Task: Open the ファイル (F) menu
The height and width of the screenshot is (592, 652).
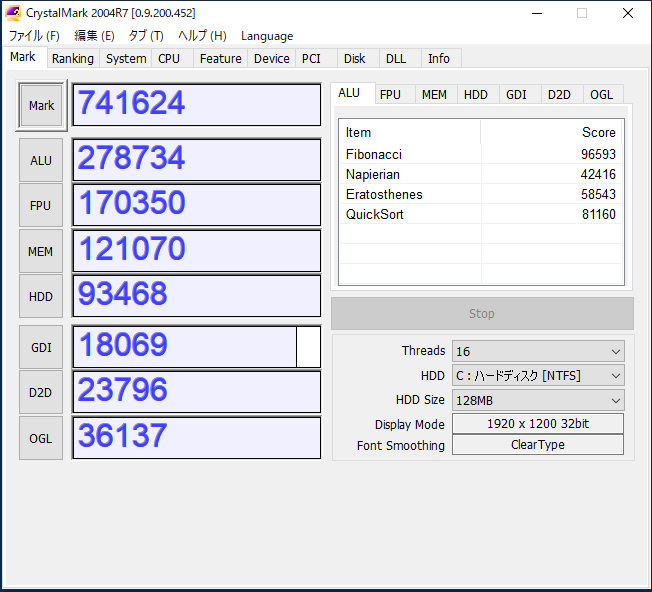Action: [x=34, y=36]
